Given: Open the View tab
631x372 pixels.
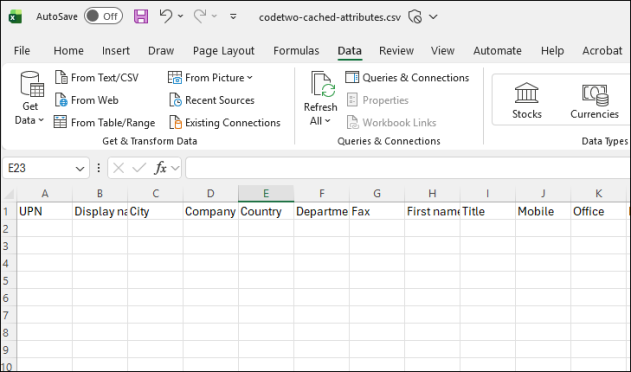Looking at the screenshot, I should pyautogui.click(x=443, y=51).
